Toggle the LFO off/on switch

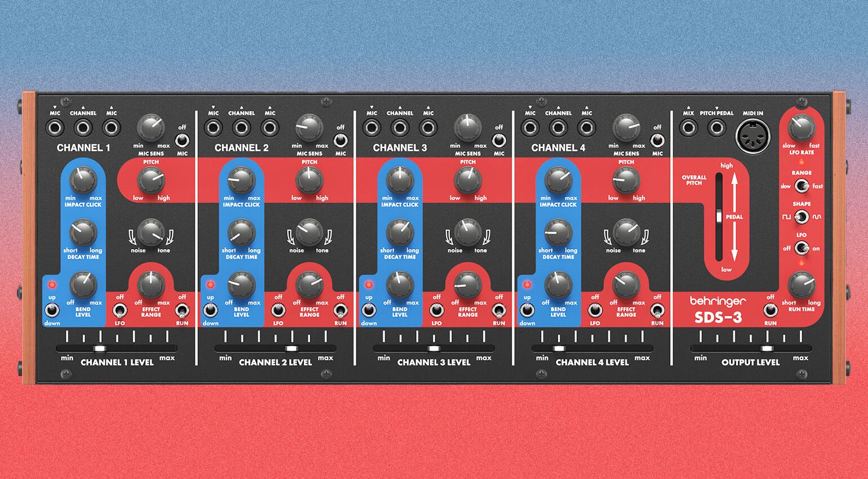[801, 248]
